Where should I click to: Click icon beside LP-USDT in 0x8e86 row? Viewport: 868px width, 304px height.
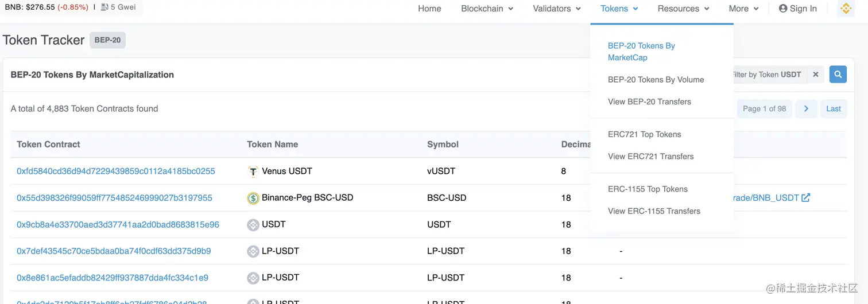click(253, 278)
